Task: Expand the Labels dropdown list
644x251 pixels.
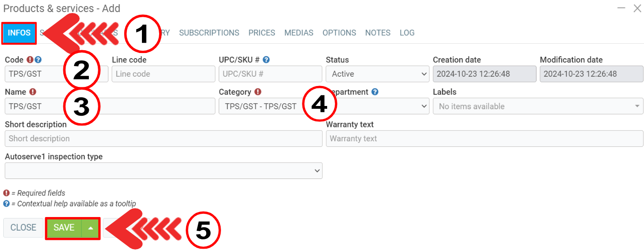Action: 537,106
